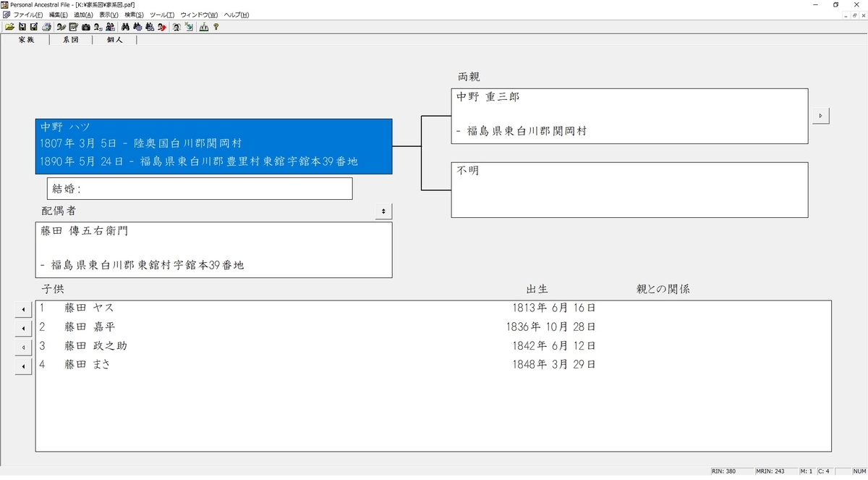Cycle spouses with the spinner next to 配偶者
Image resolution: width=868 pixels, height=480 pixels.
pyautogui.click(x=383, y=211)
